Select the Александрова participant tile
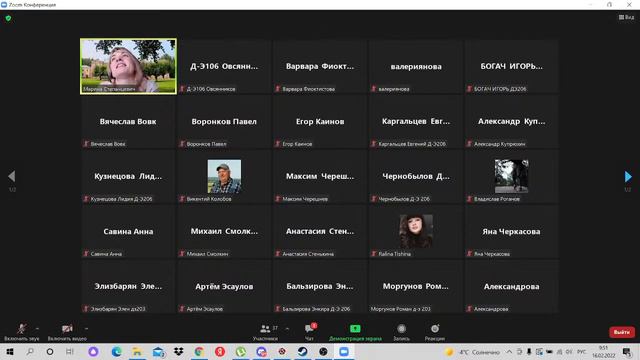 [511, 287]
